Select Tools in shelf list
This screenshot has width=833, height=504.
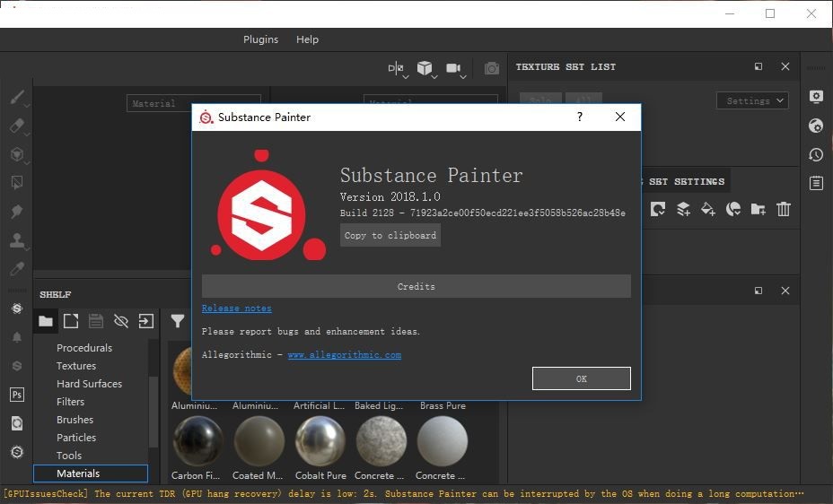69,456
